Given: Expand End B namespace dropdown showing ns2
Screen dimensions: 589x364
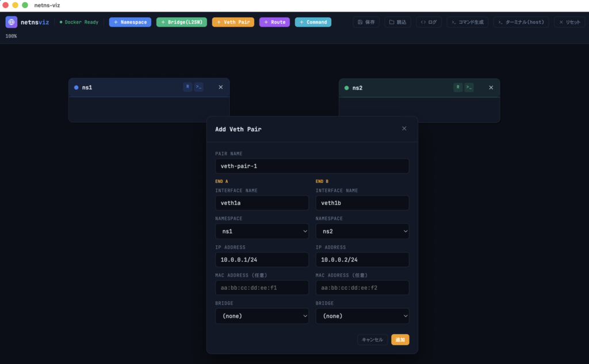Looking at the screenshot, I should click(x=362, y=231).
